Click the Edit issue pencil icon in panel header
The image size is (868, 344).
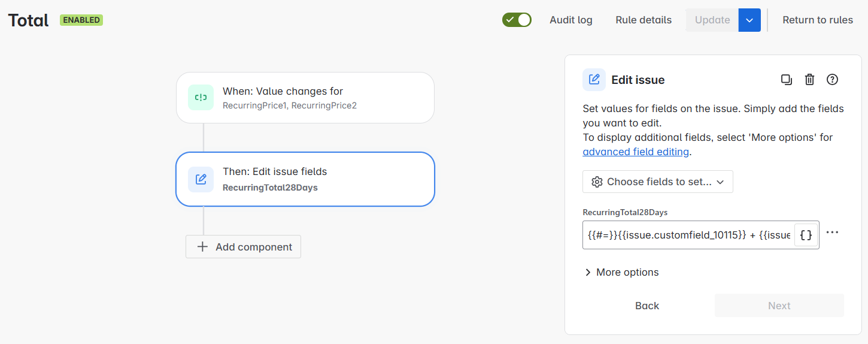click(594, 80)
